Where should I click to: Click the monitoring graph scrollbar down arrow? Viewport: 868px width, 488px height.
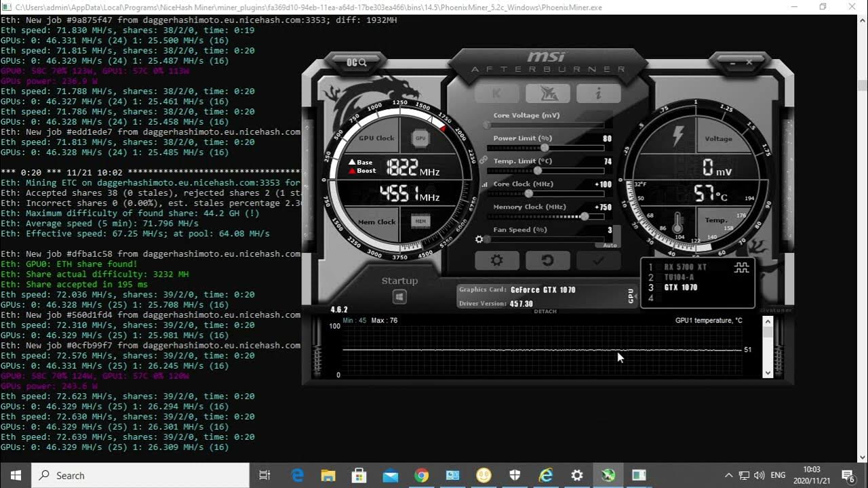tap(768, 373)
